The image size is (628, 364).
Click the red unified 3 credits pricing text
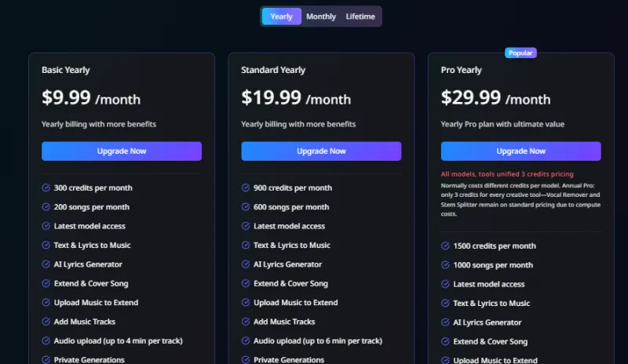coord(507,174)
